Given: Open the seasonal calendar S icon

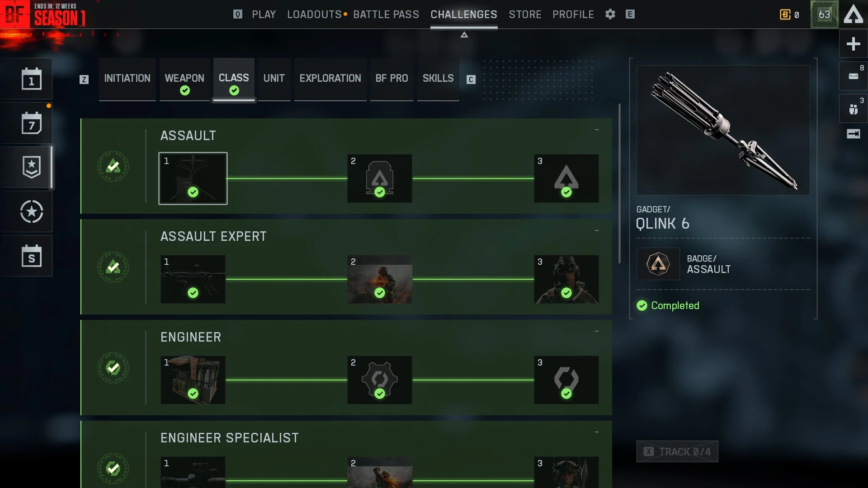Looking at the screenshot, I should coord(32,256).
